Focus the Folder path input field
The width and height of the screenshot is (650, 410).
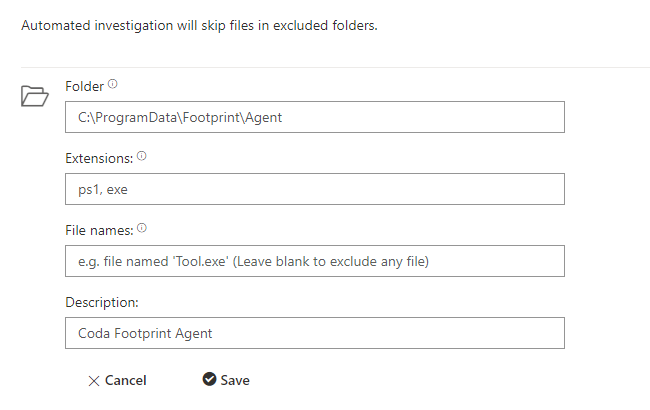315,117
